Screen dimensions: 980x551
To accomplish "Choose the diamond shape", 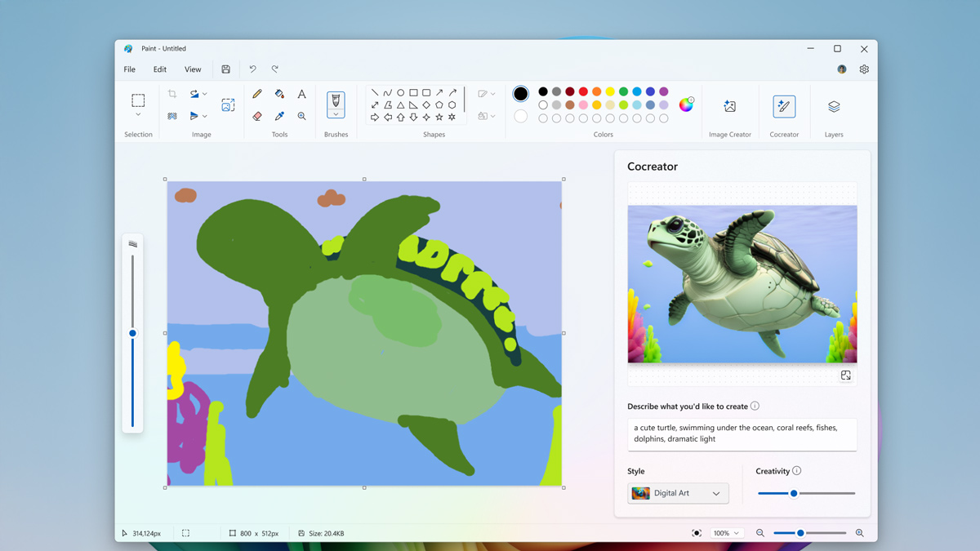I will [426, 105].
